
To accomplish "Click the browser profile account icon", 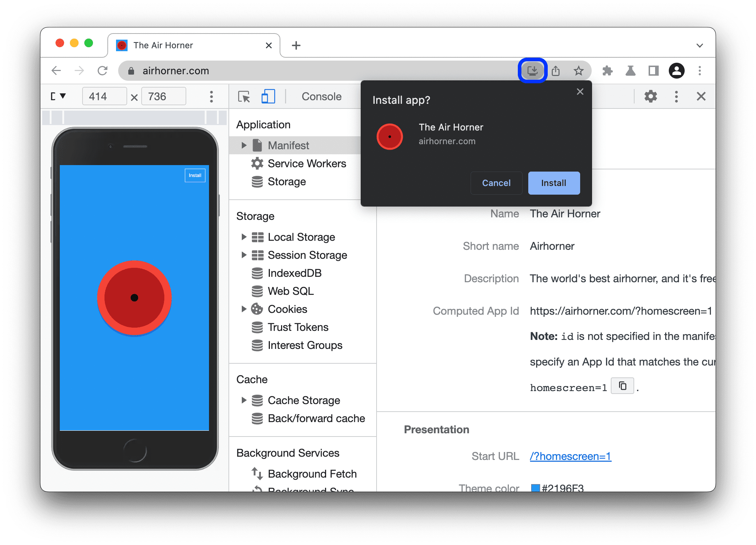I will (677, 70).
